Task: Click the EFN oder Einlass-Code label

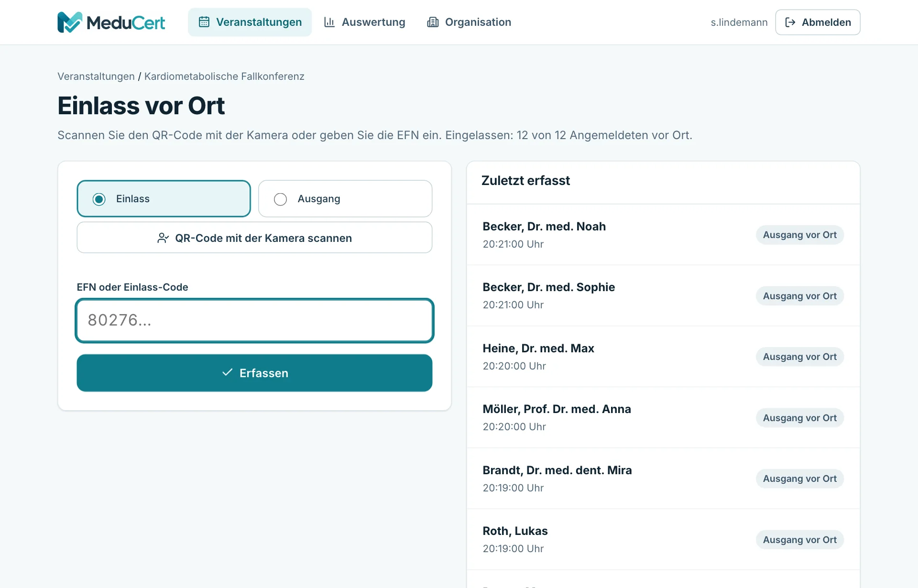Action: (132, 287)
